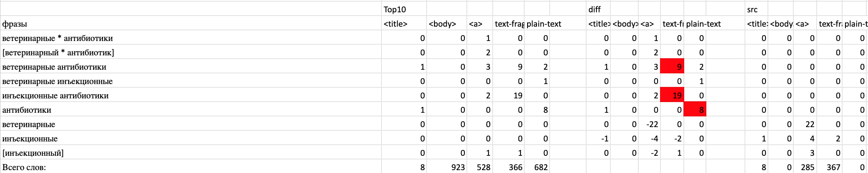Select the cell with value 528
The width and height of the screenshot is (868, 173).
(480, 167)
